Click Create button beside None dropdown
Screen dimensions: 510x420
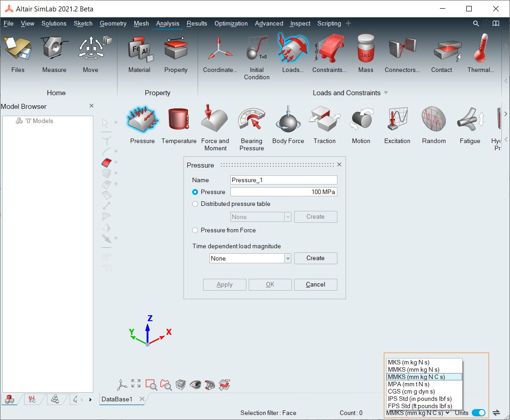pyautogui.click(x=316, y=258)
